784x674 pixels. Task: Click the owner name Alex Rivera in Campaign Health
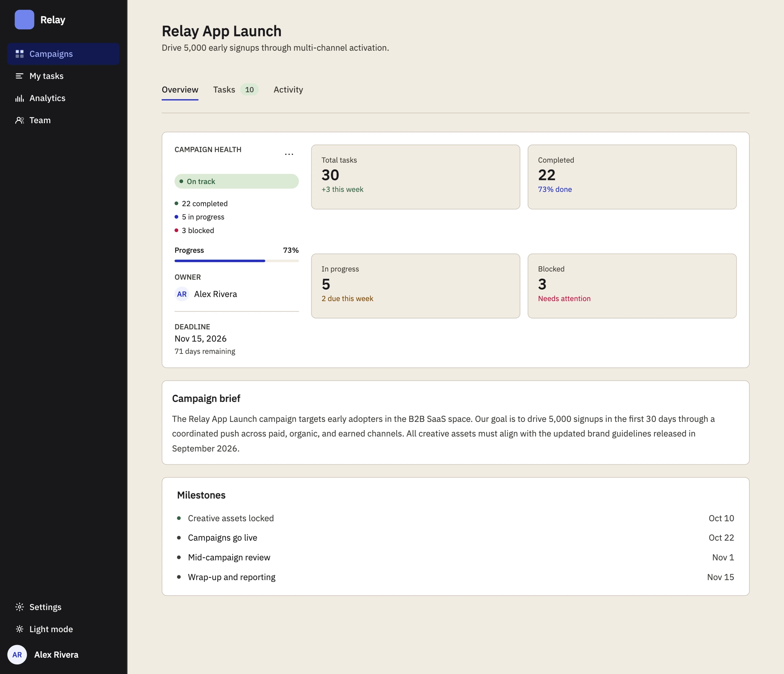216,294
